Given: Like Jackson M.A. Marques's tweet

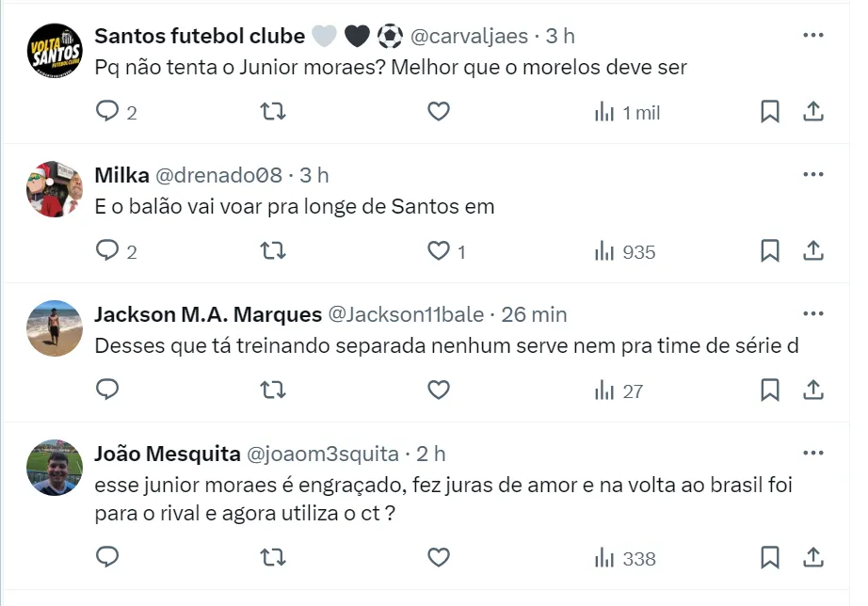Looking at the screenshot, I should pos(439,390).
